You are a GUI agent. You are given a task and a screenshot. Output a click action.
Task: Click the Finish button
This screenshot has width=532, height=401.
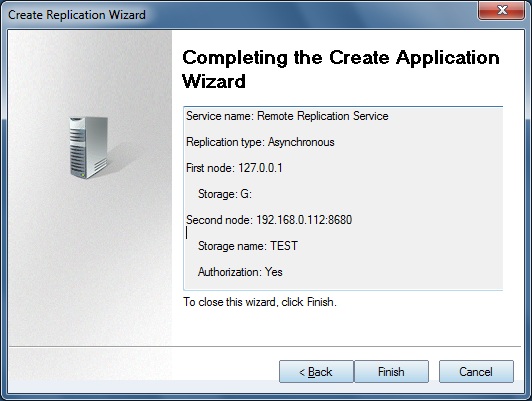coord(391,371)
